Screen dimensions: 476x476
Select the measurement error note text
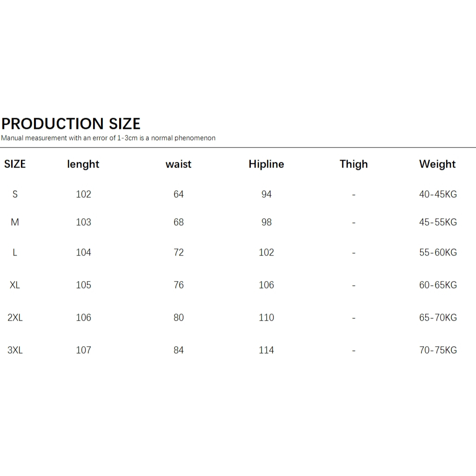point(108,138)
